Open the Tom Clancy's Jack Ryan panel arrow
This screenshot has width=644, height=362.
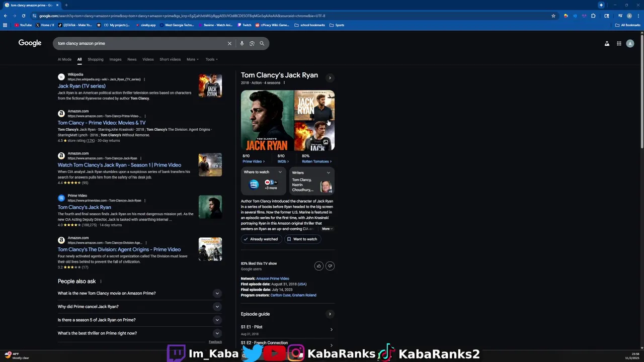point(330,78)
